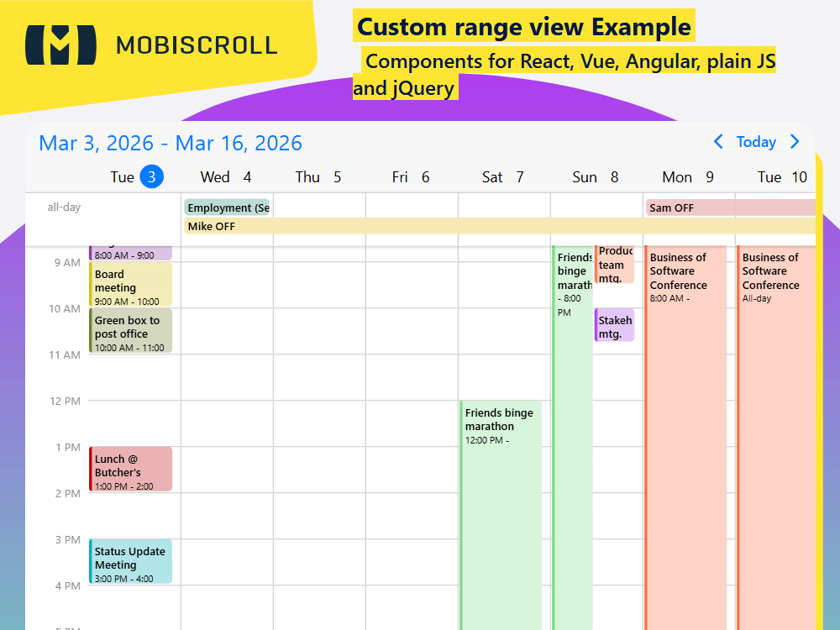The width and height of the screenshot is (840, 630).
Task: Select the Green box to post office event
Action: click(x=130, y=330)
